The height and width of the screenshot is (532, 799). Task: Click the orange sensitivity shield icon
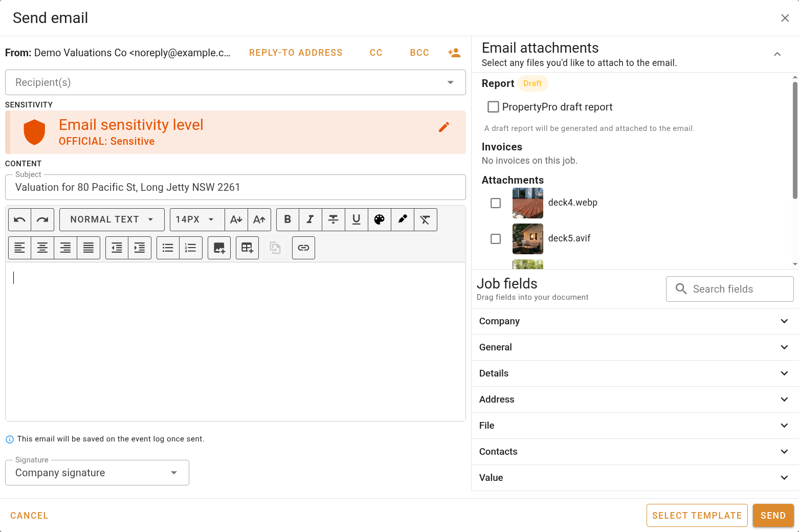(34, 132)
